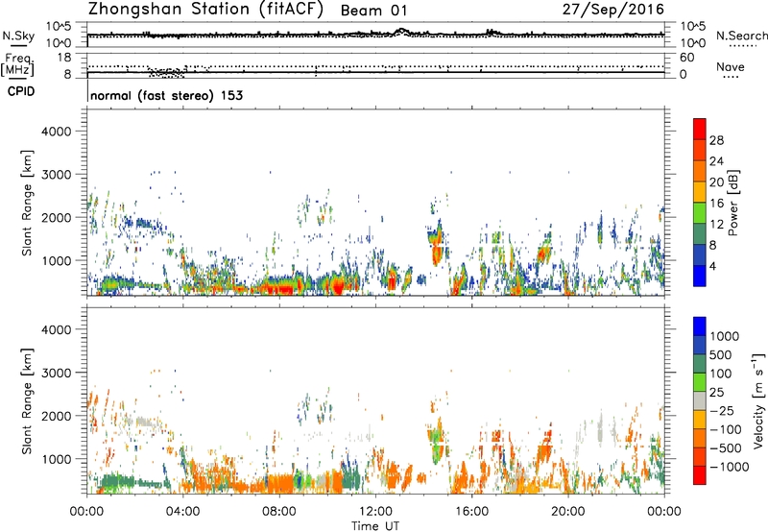Click the blue top segment of Velocity colorbar

(700, 326)
